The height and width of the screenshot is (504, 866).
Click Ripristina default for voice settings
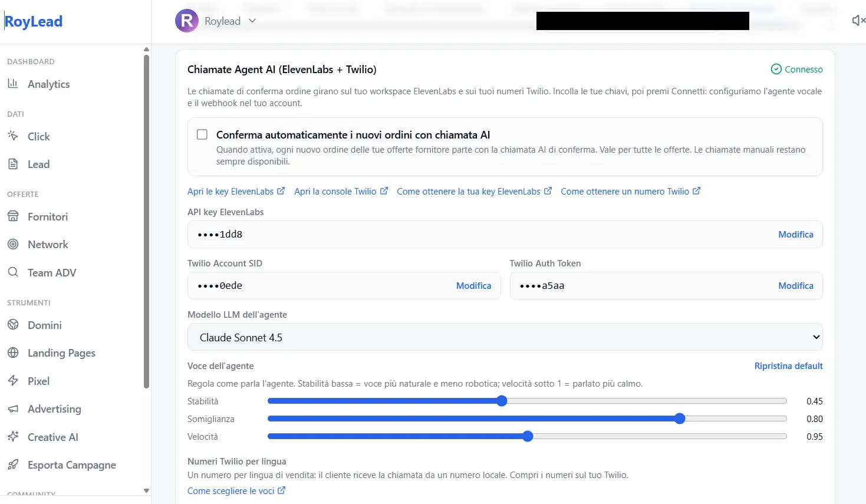pos(788,365)
